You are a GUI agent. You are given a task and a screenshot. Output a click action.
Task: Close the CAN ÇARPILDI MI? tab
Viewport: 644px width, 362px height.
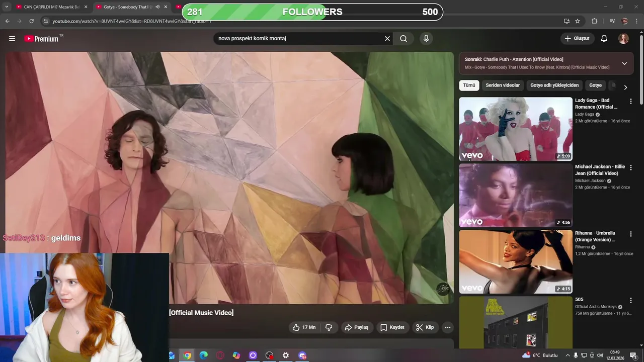[x=86, y=7]
